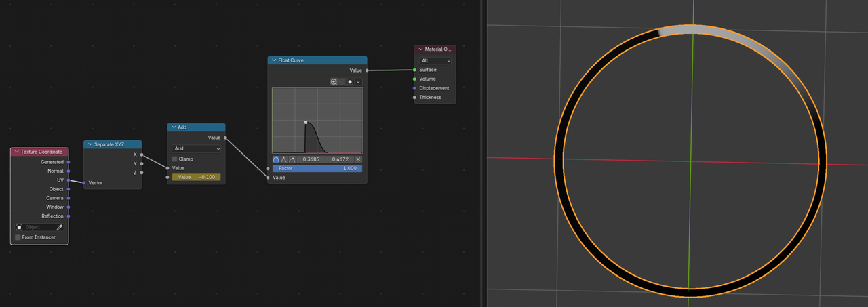This screenshot has height=307, width=868.
Task: Zoom out on the Float Curve graph
Action: (x=342, y=82)
